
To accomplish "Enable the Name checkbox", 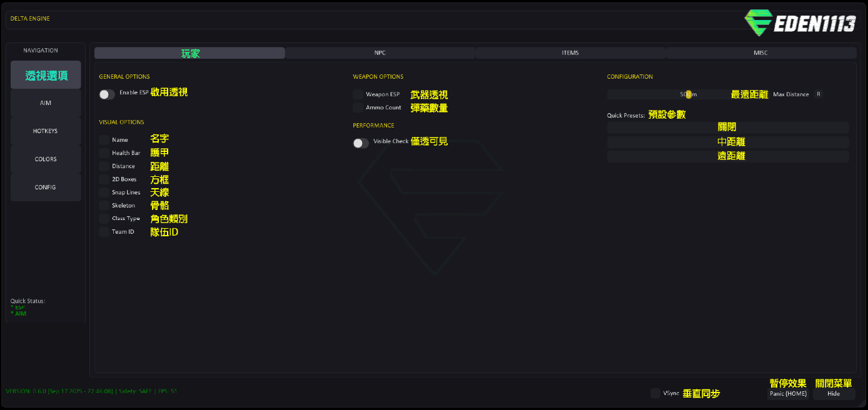I will [104, 140].
